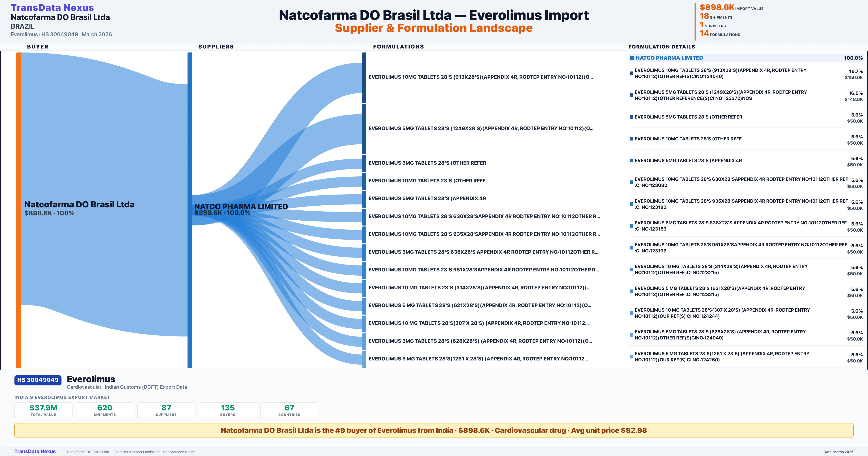Click legend square for 10MG 630X28'S entry

(631, 182)
